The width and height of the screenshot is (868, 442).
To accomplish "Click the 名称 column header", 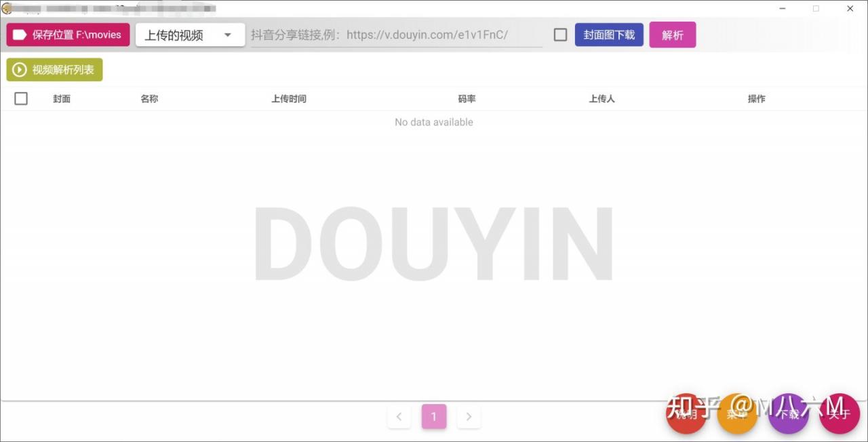I will tap(149, 99).
